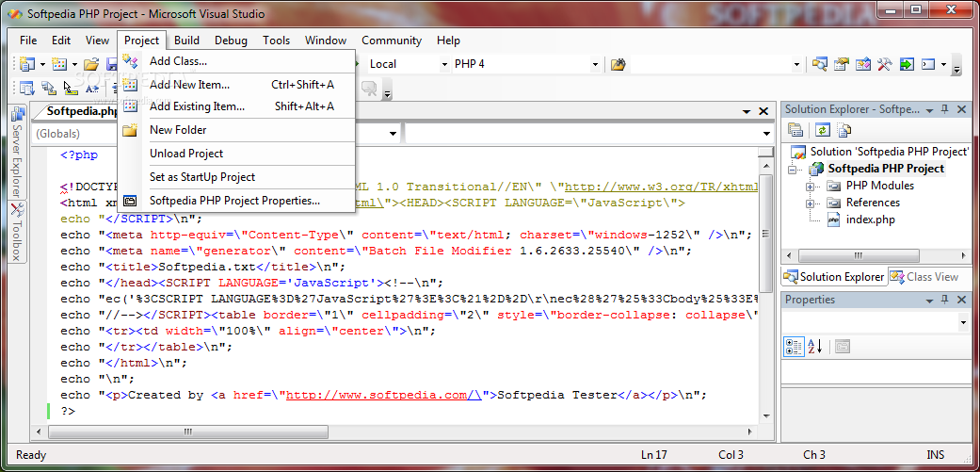The height and width of the screenshot is (472, 980).
Task: Expand the PHP Modules node
Action: pyautogui.click(x=810, y=187)
